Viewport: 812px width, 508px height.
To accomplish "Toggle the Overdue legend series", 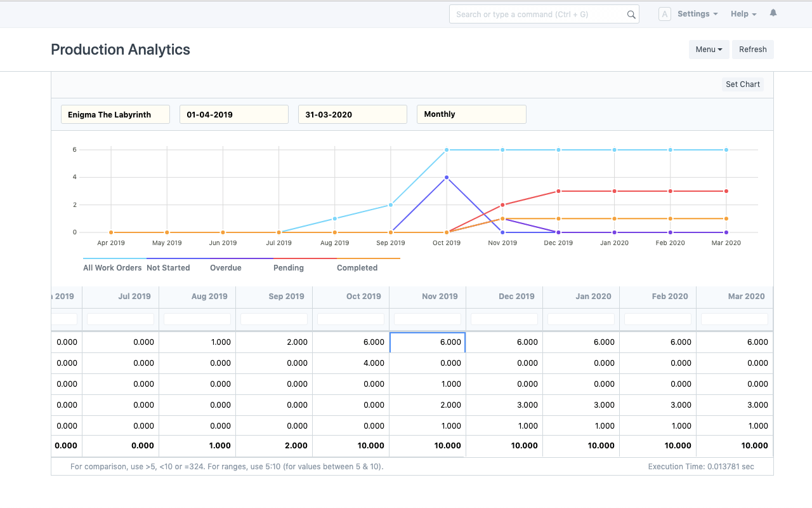I will tap(226, 268).
